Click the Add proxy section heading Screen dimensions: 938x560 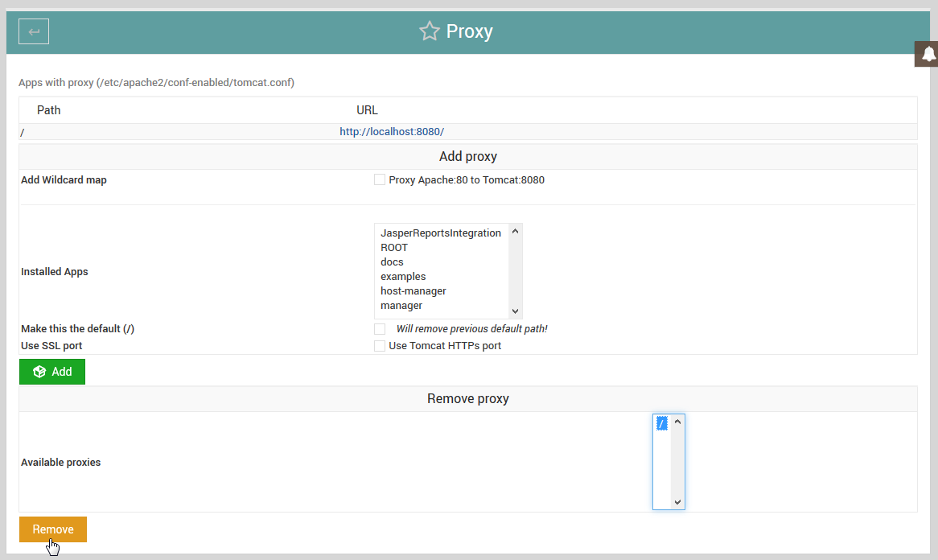[468, 157]
